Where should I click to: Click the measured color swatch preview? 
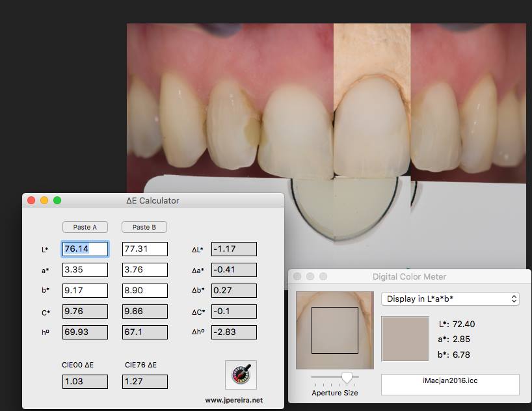pos(405,339)
